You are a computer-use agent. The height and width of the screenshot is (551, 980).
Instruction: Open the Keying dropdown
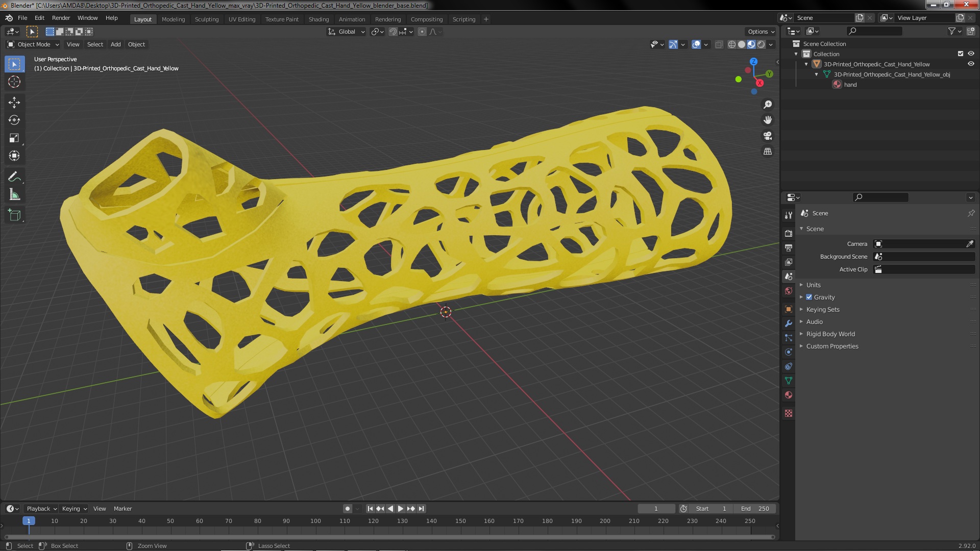pyautogui.click(x=74, y=509)
